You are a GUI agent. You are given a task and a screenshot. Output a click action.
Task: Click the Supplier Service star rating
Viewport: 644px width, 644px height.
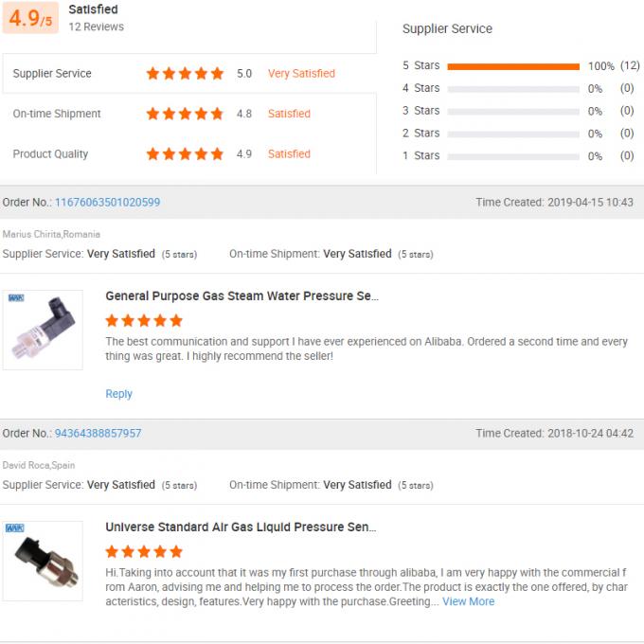pos(185,73)
